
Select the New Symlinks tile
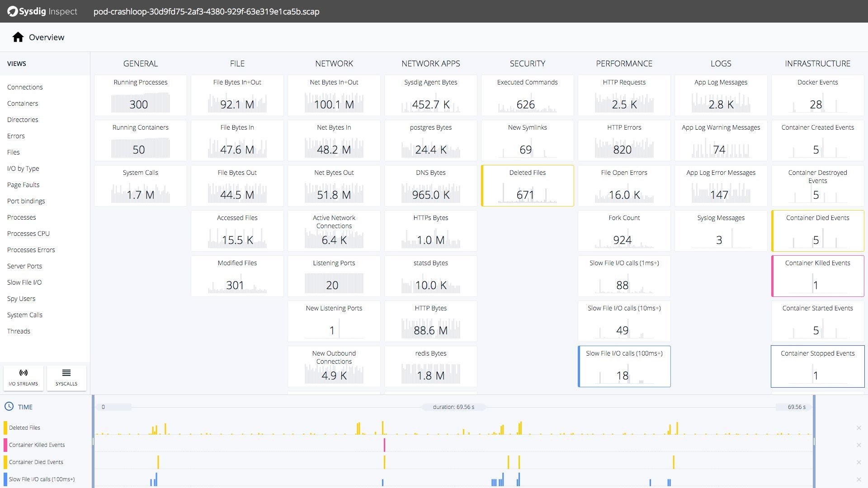coord(527,141)
